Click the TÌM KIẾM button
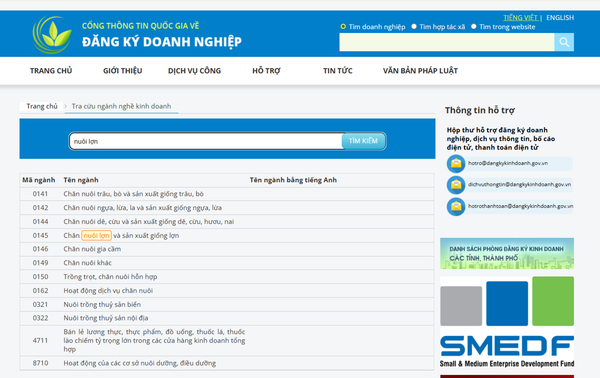The width and height of the screenshot is (600, 378). 363,141
